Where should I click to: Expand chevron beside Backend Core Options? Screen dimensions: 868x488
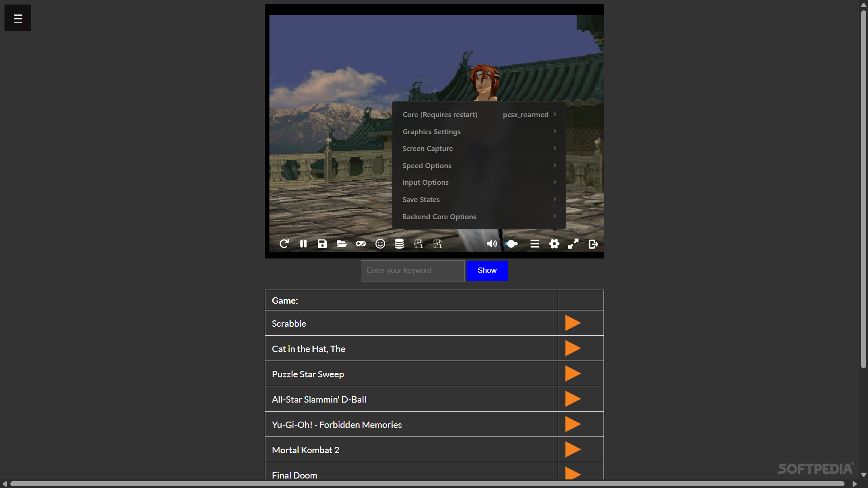(x=555, y=216)
